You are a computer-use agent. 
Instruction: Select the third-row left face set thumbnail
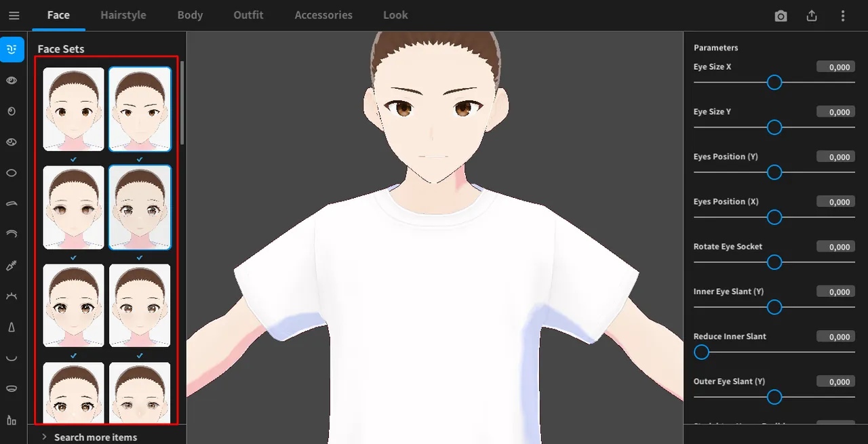point(74,306)
